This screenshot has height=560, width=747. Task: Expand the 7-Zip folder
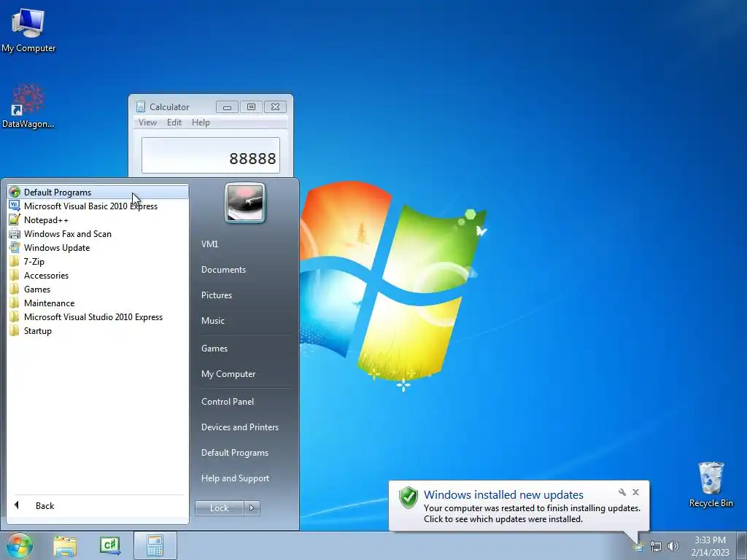[98, 261]
